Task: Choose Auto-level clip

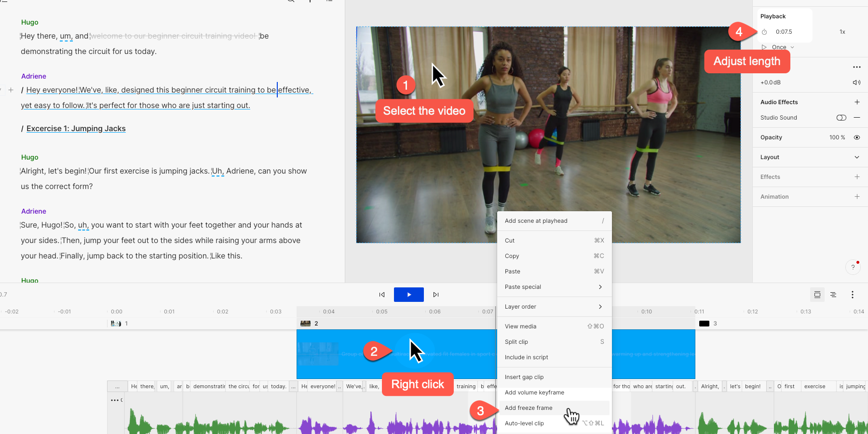Action: [x=555, y=423]
